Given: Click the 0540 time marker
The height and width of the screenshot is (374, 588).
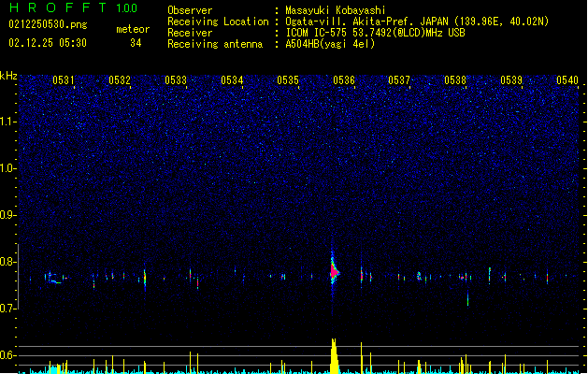Looking at the screenshot, I should [567, 80].
